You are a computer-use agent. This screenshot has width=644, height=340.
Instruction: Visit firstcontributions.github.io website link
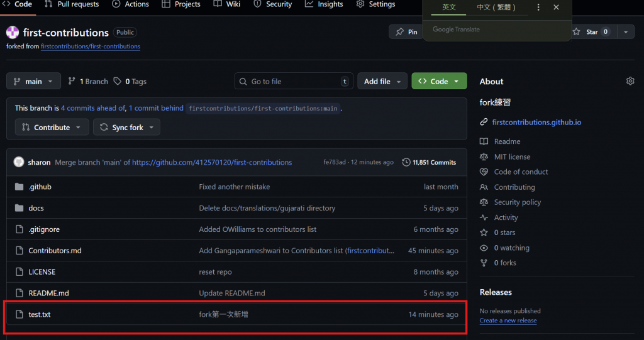pyautogui.click(x=536, y=123)
